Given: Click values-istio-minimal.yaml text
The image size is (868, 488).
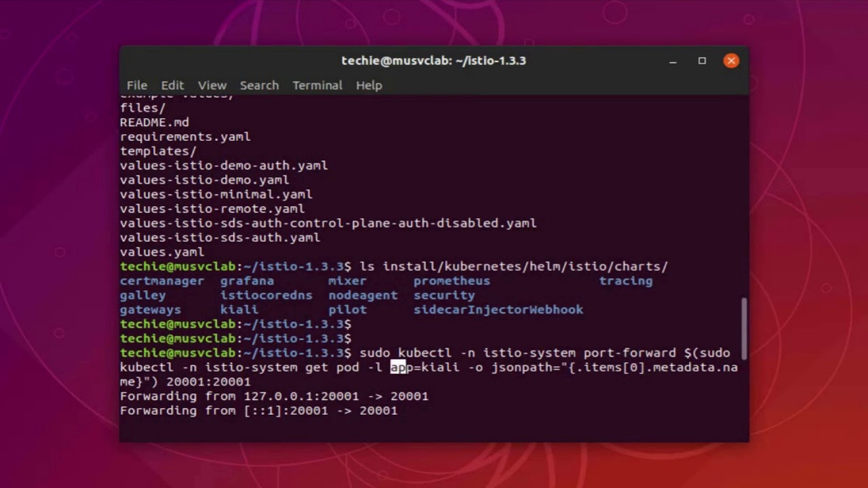Looking at the screenshot, I should coord(216,195).
